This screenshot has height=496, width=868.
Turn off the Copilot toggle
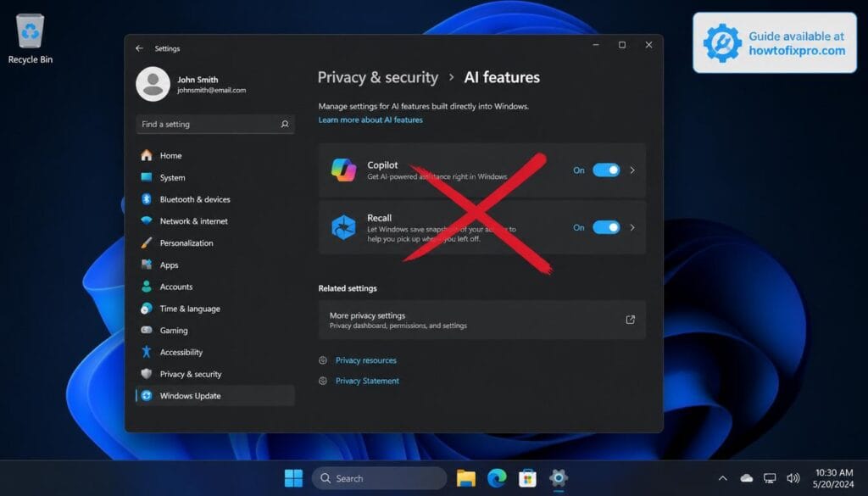pyautogui.click(x=606, y=170)
